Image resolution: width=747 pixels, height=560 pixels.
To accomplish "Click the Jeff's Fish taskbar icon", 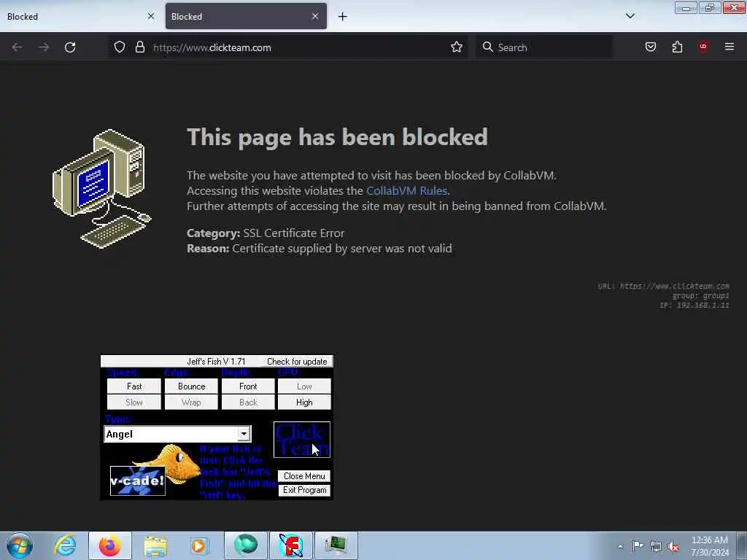I will 291,545.
